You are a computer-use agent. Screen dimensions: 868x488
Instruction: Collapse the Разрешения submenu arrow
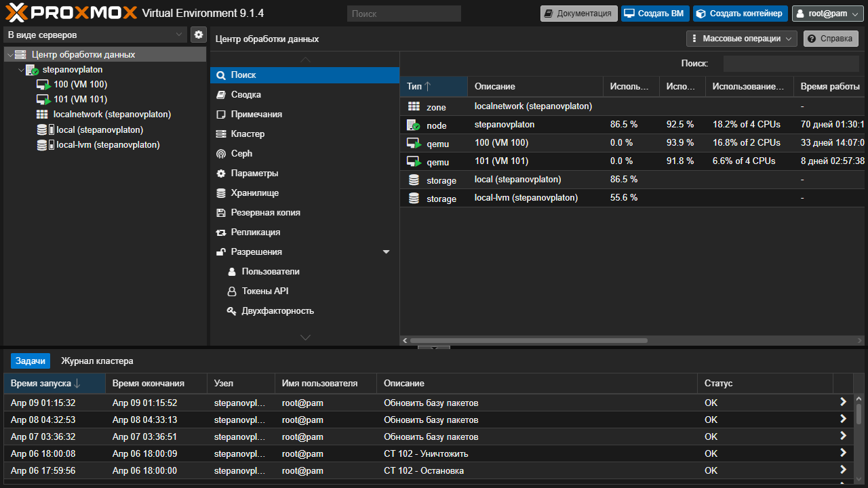pos(387,252)
